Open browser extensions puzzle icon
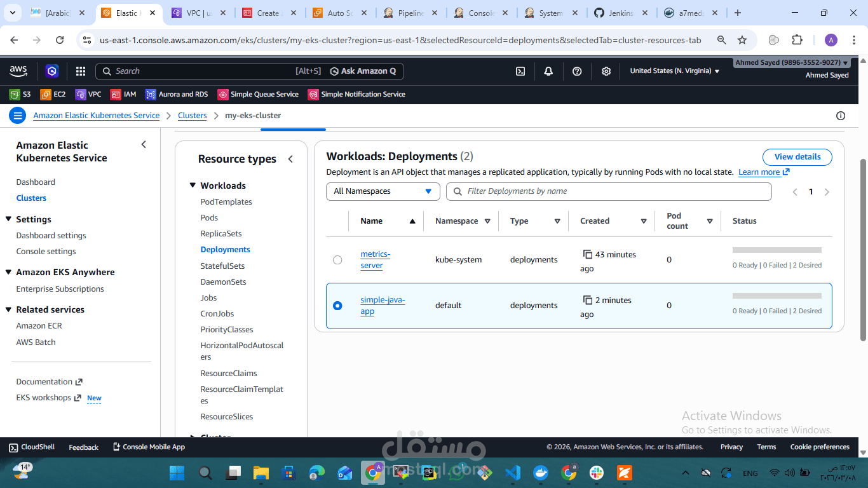The width and height of the screenshot is (868, 488). coord(797,40)
